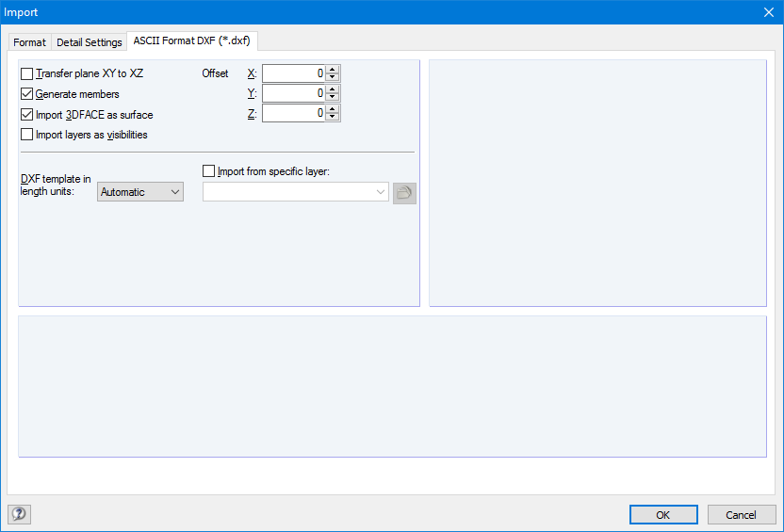Select ASCII Format DXF (*.dxf) tab
Screen dimensions: 784x532
click(x=192, y=40)
